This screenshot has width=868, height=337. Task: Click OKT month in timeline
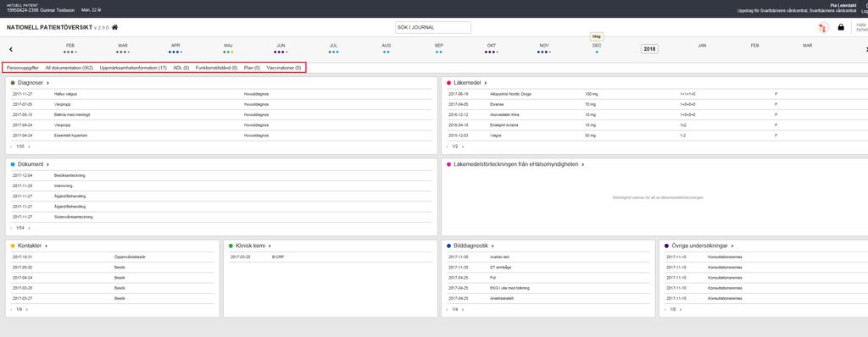pyautogui.click(x=492, y=46)
